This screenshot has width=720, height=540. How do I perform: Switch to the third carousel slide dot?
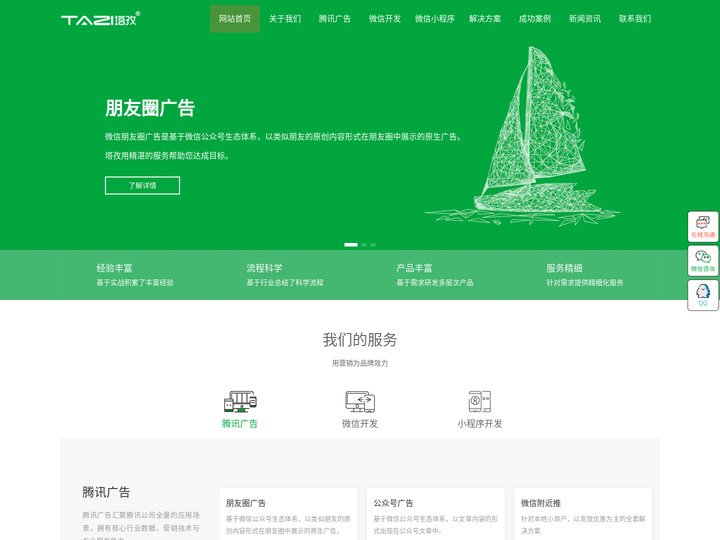[x=373, y=245]
